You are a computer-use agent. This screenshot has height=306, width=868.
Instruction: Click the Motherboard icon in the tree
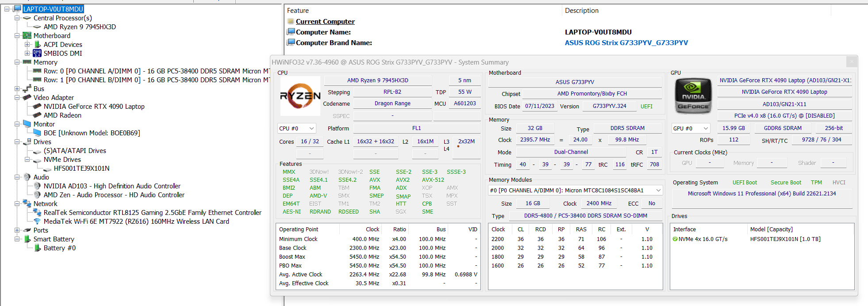click(x=27, y=35)
